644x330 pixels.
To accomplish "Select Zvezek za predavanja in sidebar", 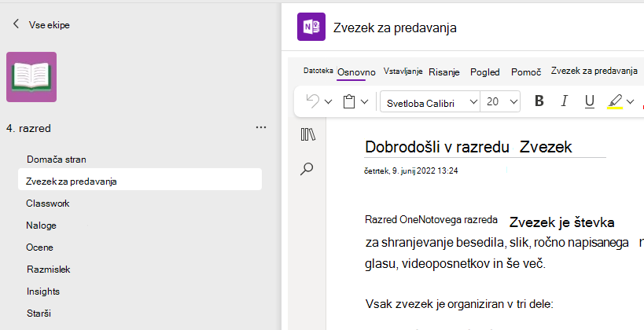I will 140,181.
